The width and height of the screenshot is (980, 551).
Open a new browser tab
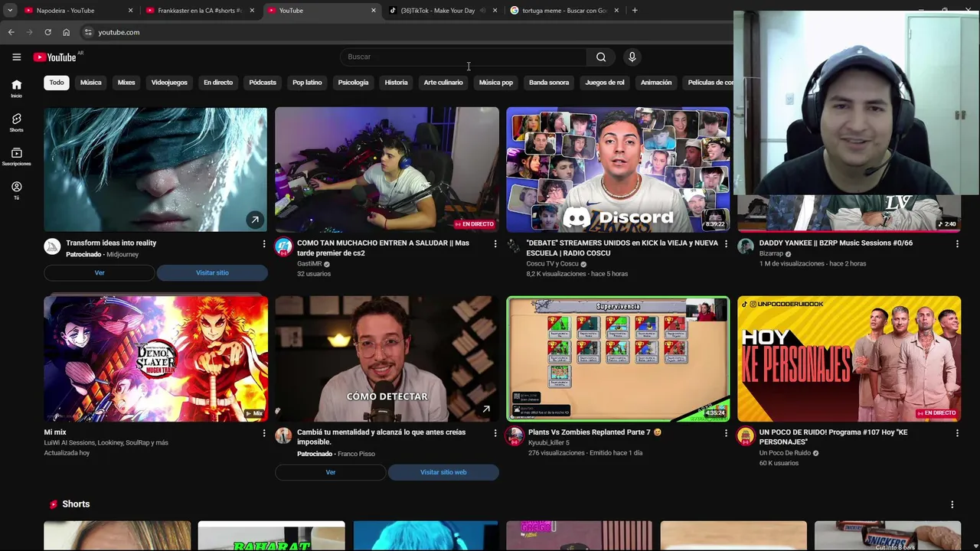pos(635,11)
